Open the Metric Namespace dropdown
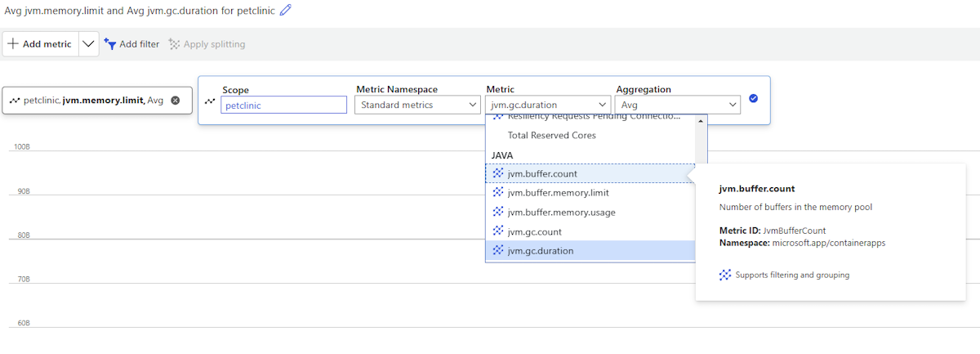The width and height of the screenshot is (980, 354). [x=417, y=105]
